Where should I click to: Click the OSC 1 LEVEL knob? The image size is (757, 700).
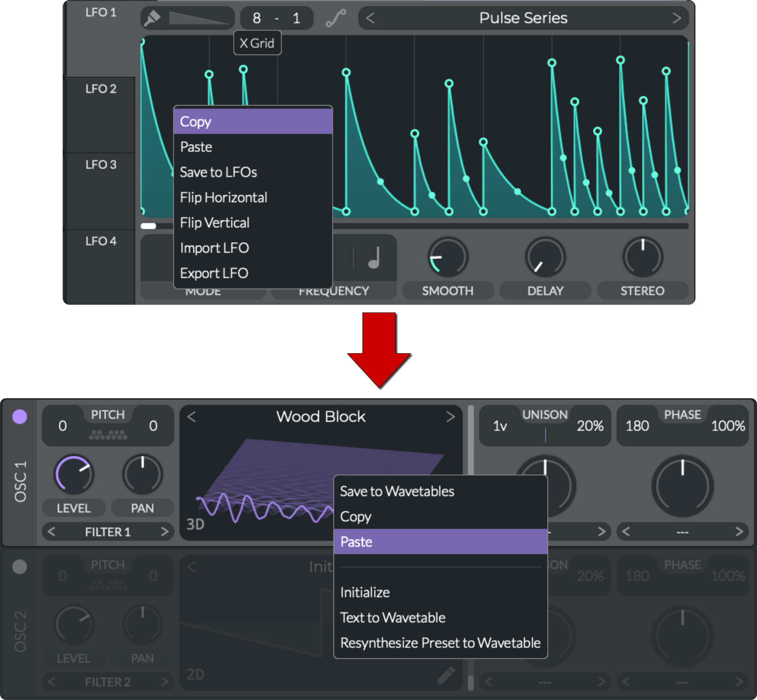(x=74, y=475)
